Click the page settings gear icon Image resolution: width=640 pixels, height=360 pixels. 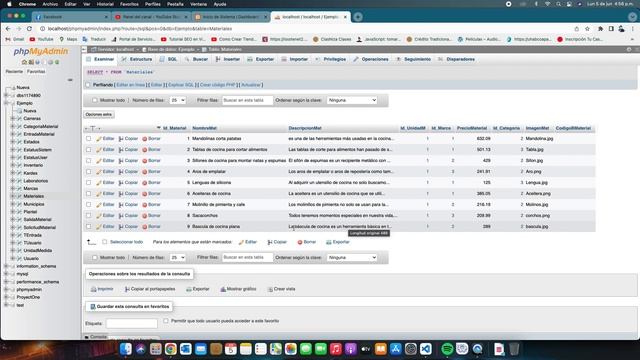pos(629,49)
